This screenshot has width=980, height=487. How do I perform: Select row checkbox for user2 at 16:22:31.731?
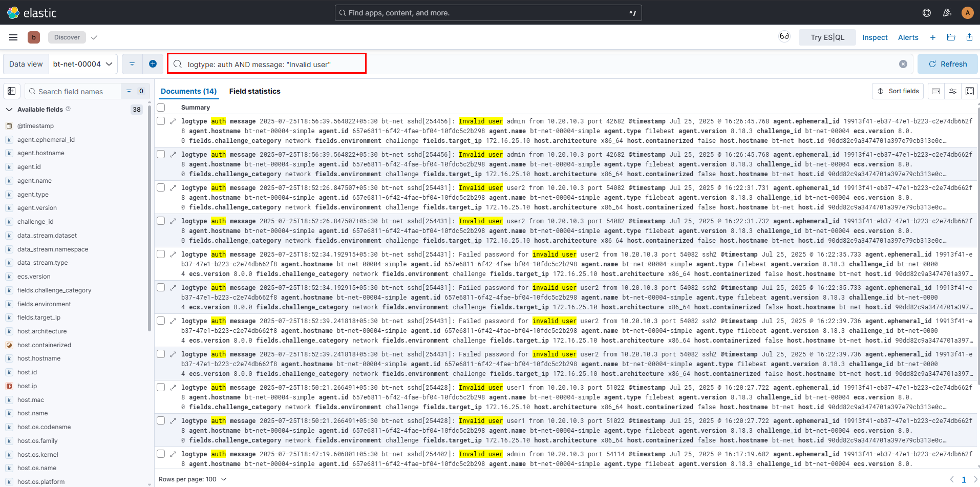[x=161, y=187]
